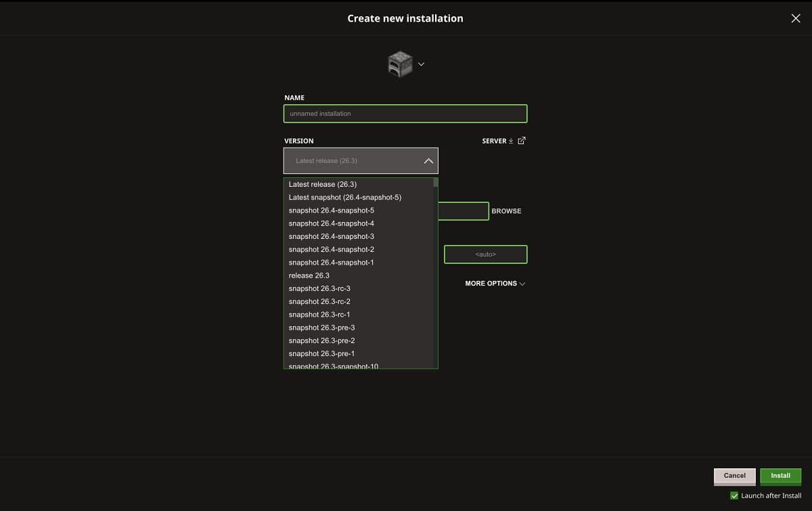Image resolution: width=812 pixels, height=511 pixels.
Task: Click the SERVER link label
Action: pyautogui.click(x=494, y=141)
